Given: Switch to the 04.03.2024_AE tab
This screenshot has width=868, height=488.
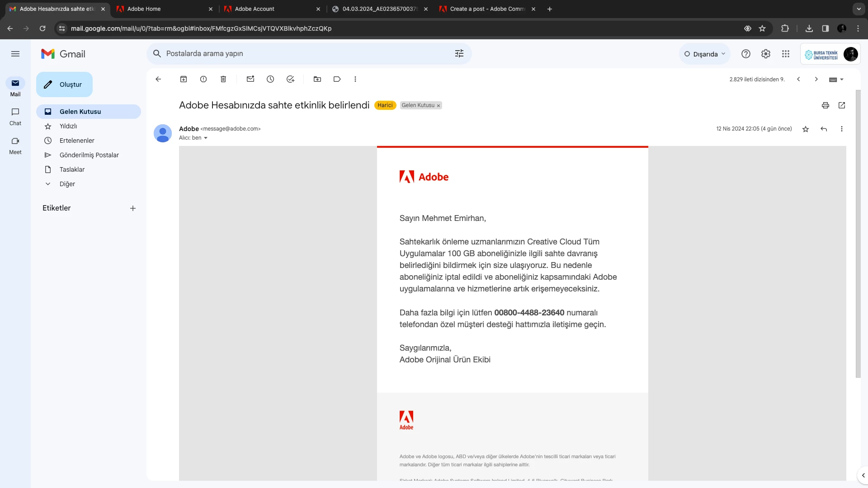Looking at the screenshot, I should 380,9.
